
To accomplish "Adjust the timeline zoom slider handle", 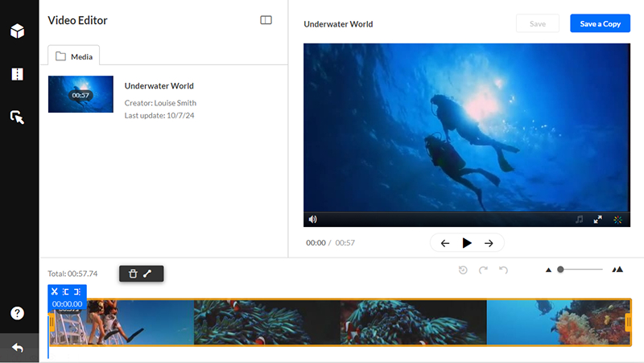I will (x=560, y=270).
